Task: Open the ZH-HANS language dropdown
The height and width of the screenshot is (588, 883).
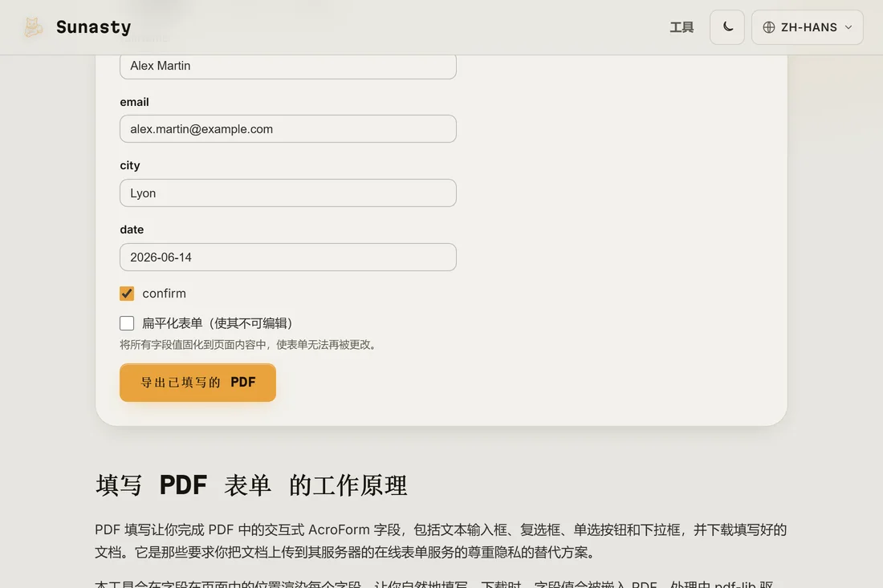Action: point(807,27)
